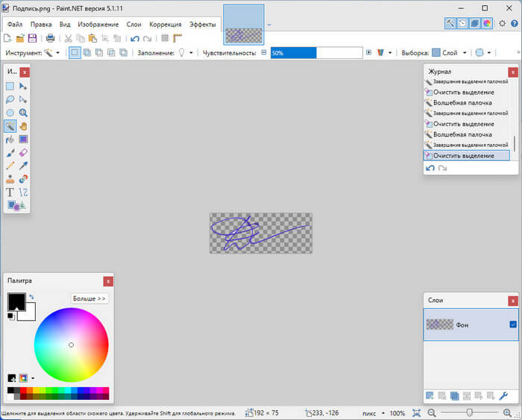Click the New file icon in toolbar
This screenshot has width=522, height=420.
click(7, 38)
